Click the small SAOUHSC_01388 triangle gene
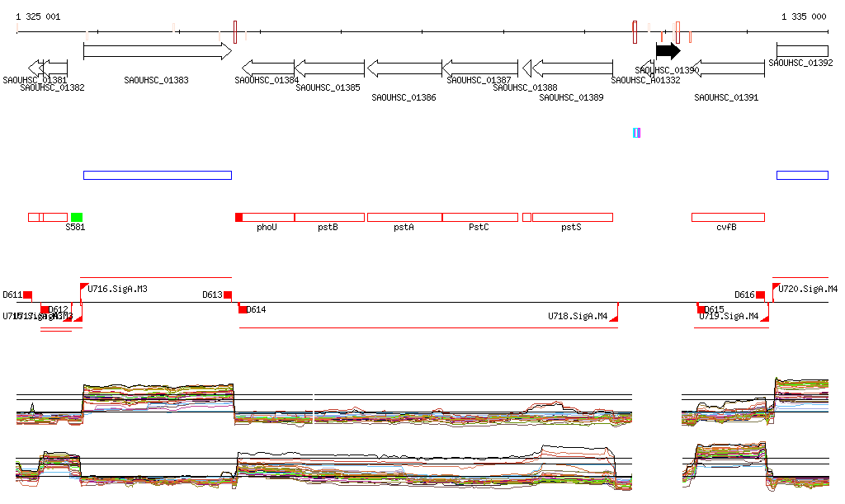 coord(527,68)
